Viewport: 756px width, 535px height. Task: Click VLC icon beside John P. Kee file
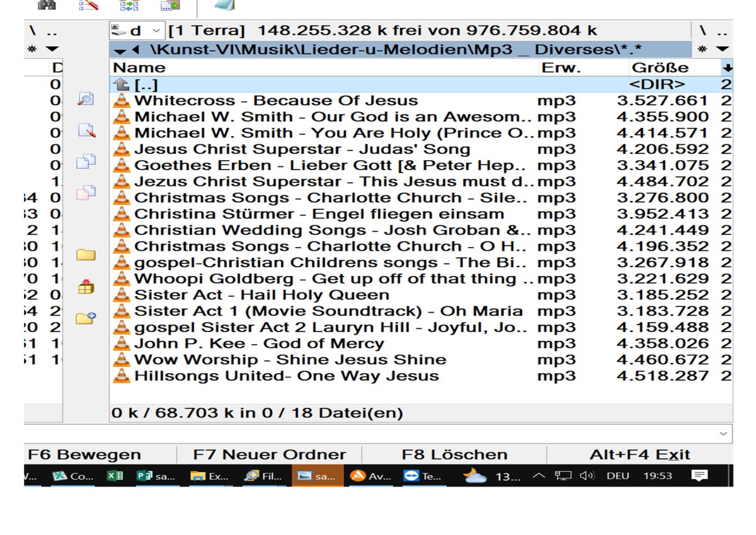pyautogui.click(x=121, y=343)
